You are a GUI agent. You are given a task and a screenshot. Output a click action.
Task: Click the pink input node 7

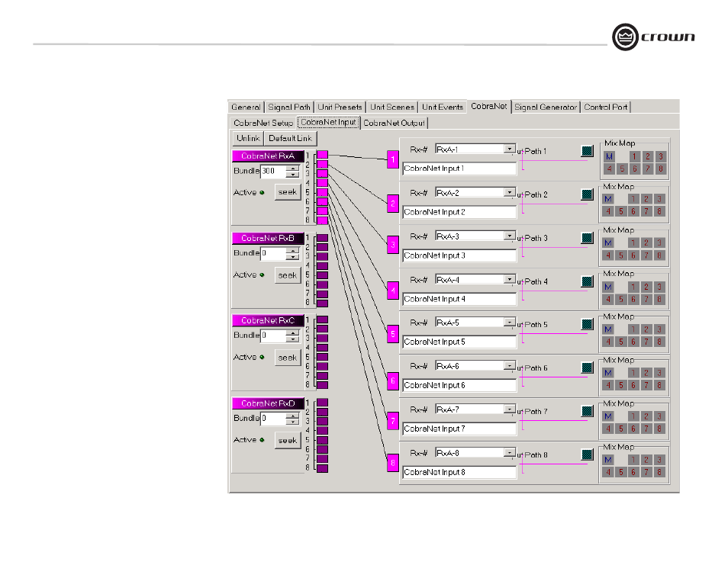(393, 421)
